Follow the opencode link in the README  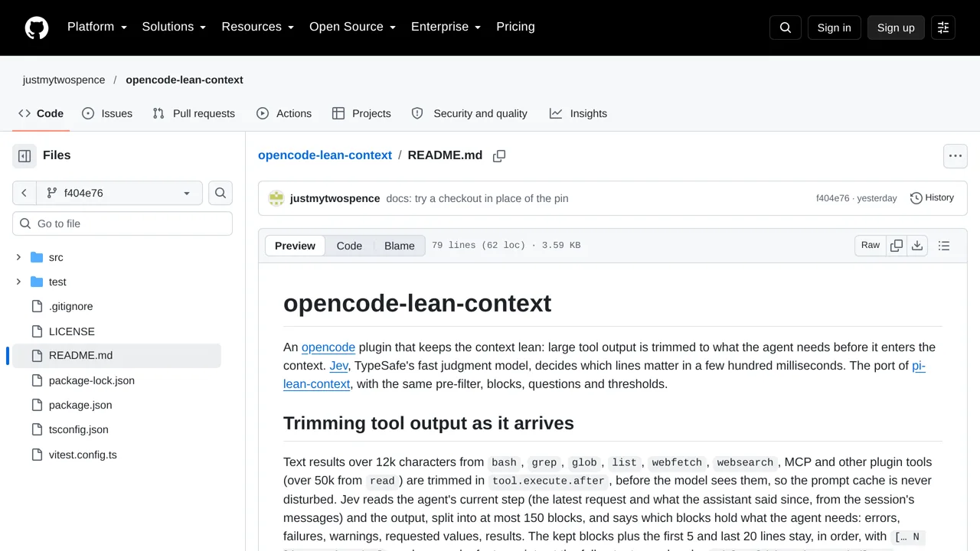[x=328, y=347]
